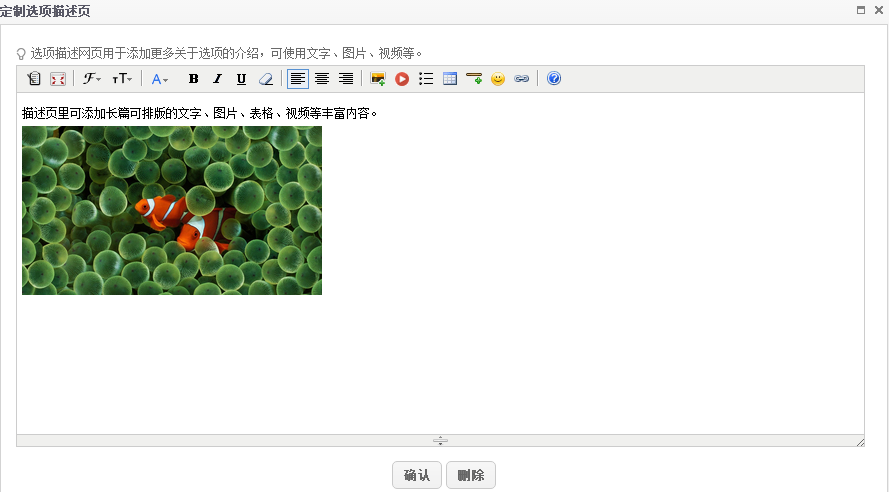
Task: Insert a table
Action: (450, 79)
